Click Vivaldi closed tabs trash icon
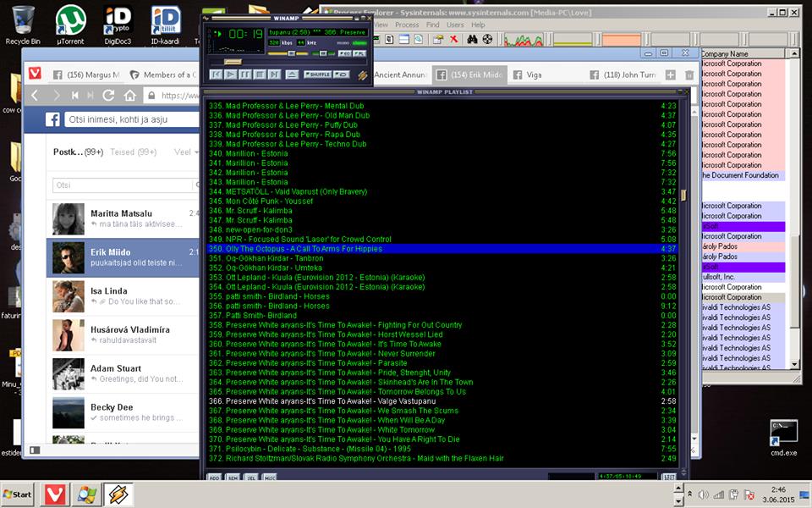Screen dimensions: 812x508 coord(689,75)
